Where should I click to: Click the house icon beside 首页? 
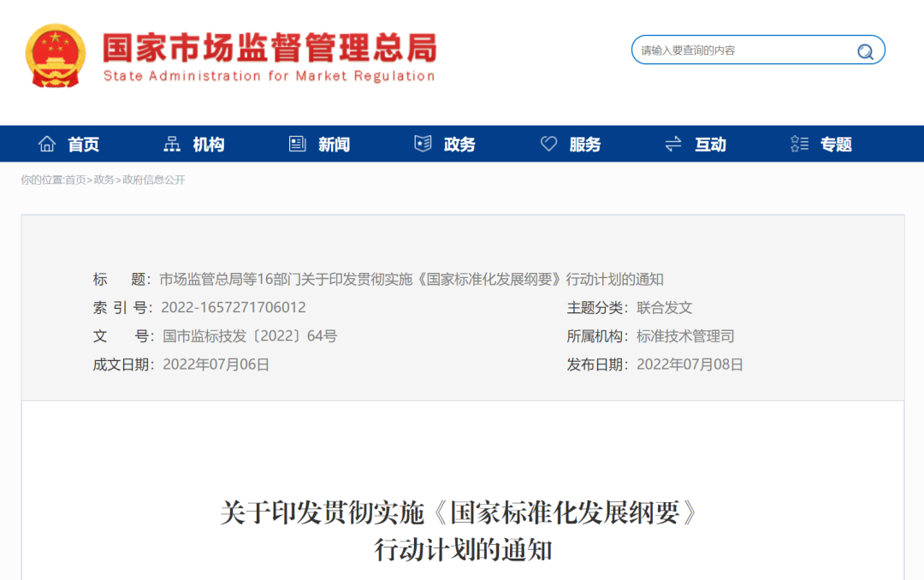click(x=47, y=145)
